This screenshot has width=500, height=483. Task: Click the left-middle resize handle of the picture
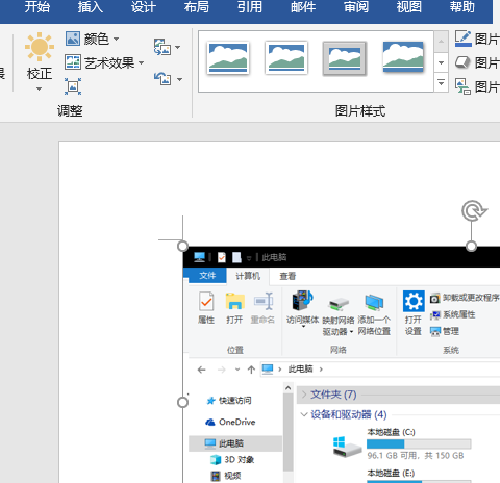tap(182, 402)
